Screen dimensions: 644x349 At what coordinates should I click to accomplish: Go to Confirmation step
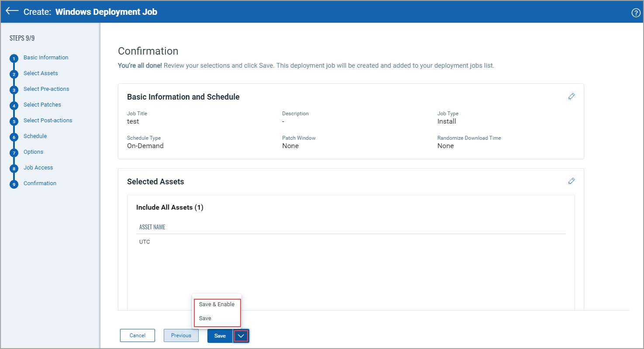[40, 183]
